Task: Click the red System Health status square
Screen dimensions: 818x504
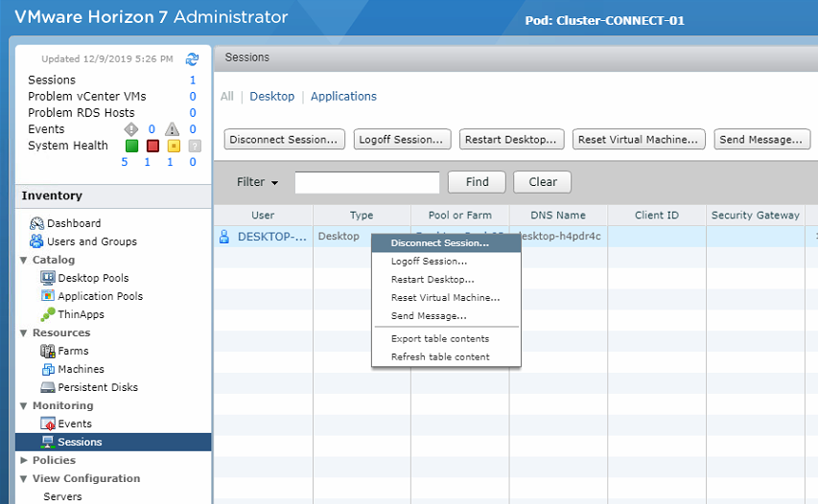Action: coord(152,146)
